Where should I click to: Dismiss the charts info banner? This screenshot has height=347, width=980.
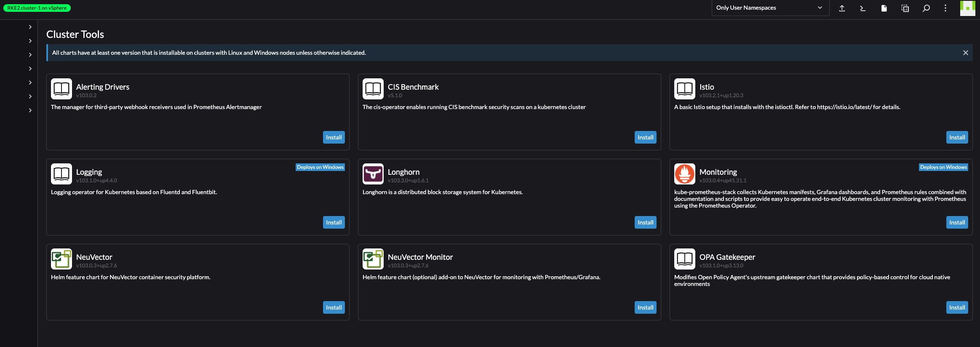[966, 53]
